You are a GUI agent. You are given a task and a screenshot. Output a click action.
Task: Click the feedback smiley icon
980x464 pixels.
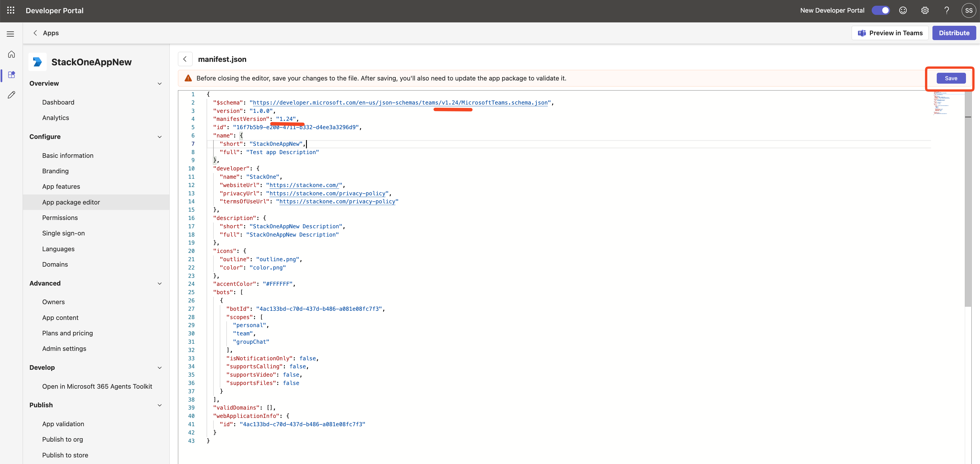(903, 10)
